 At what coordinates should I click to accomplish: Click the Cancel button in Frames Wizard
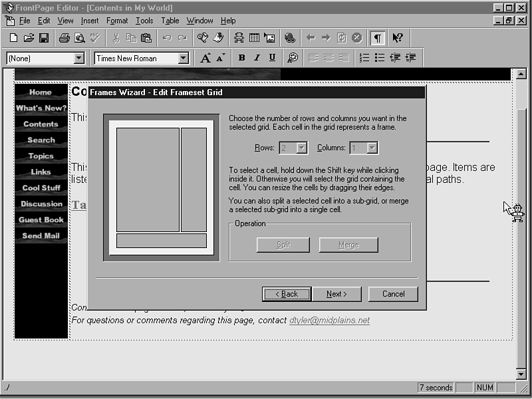393,294
